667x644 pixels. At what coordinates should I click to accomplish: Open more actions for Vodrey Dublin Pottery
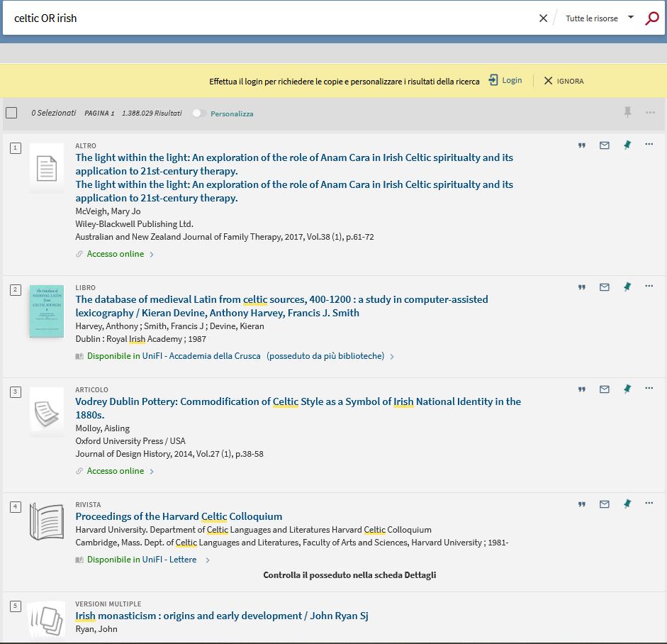coord(649,388)
